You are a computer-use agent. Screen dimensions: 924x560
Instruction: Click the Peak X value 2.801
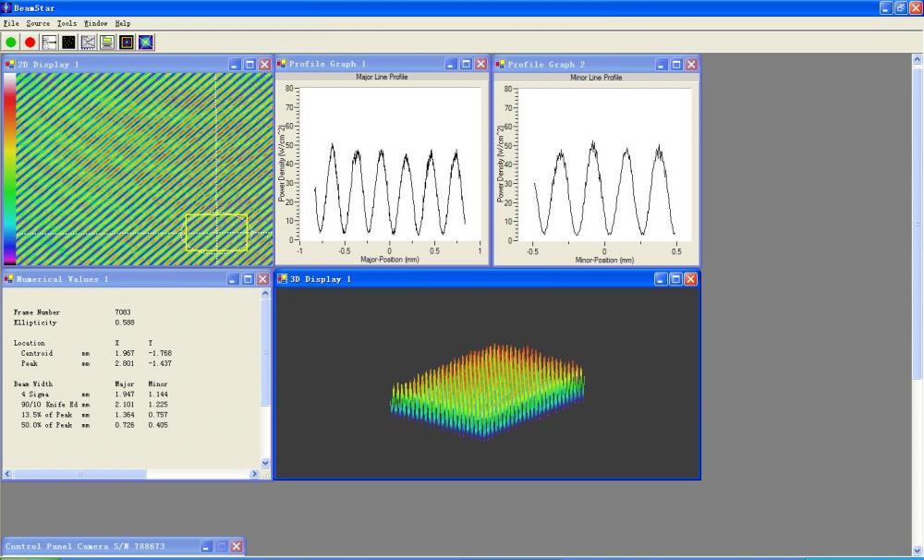coord(125,363)
